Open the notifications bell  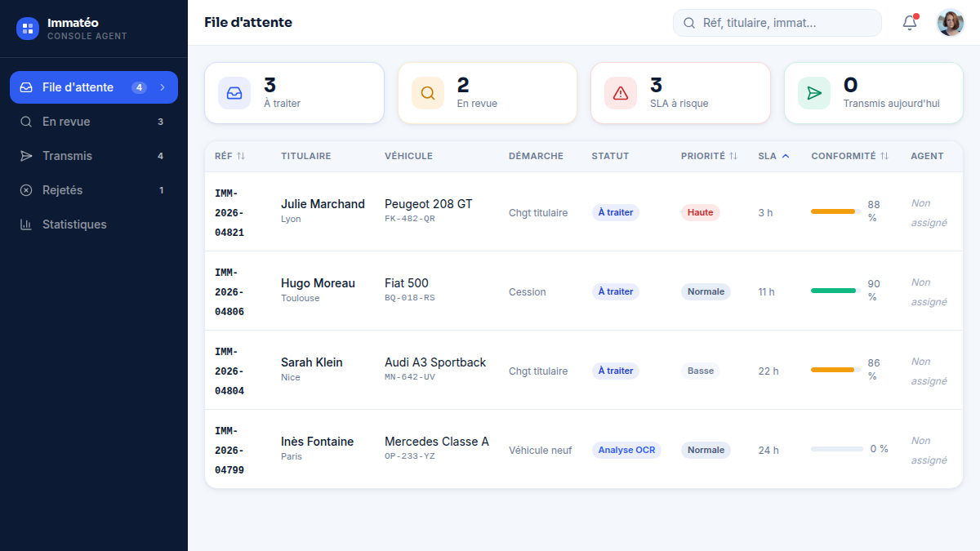pyautogui.click(x=910, y=23)
